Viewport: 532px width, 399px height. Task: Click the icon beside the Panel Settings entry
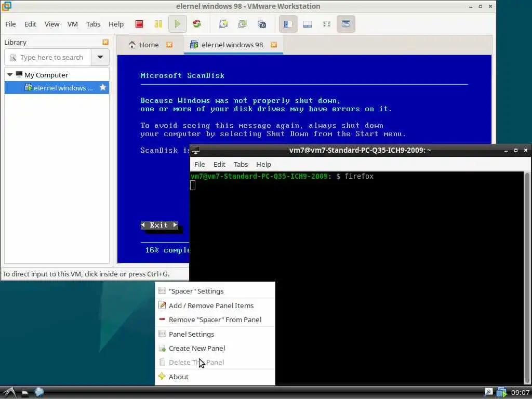point(162,334)
